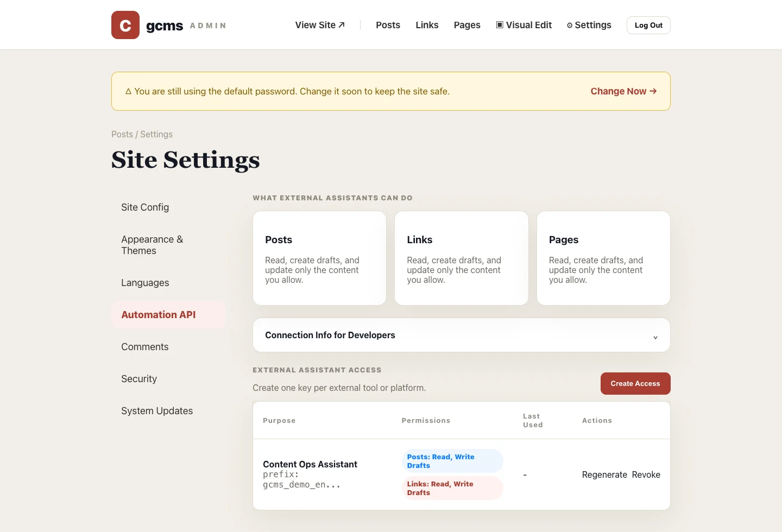Select Security in sidebar
782x532 pixels.
[x=168, y=379]
